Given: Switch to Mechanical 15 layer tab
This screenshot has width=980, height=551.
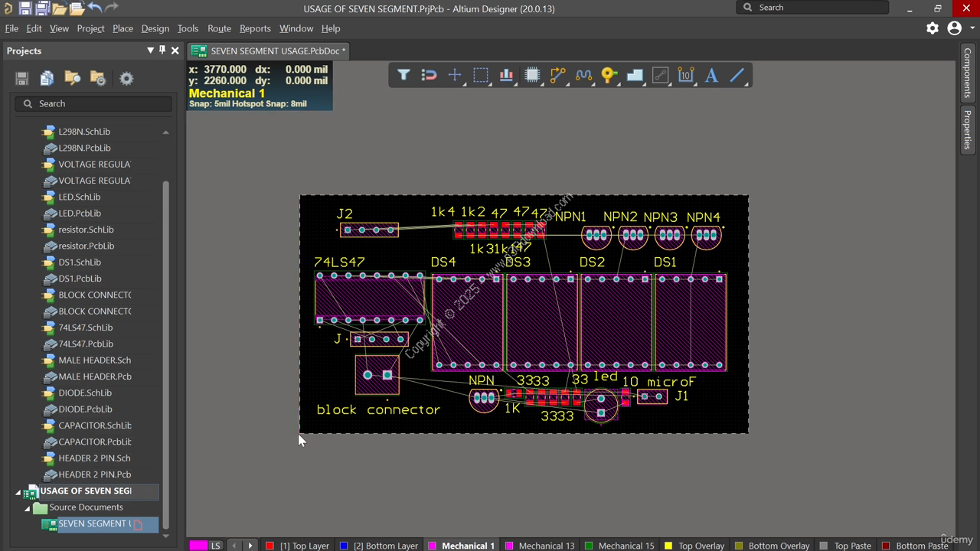Looking at the screenshot, I should click(x=619, y=546).
